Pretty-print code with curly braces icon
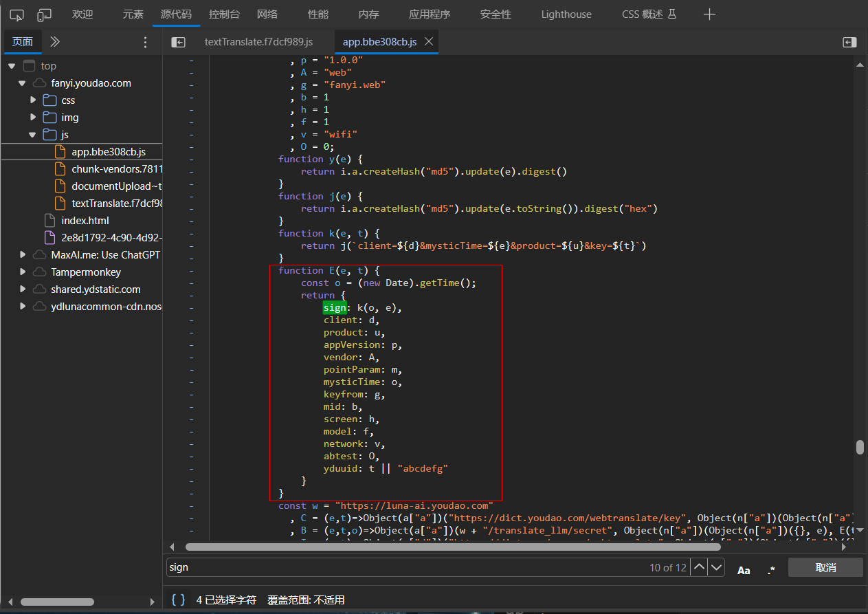 click(178, 600)
